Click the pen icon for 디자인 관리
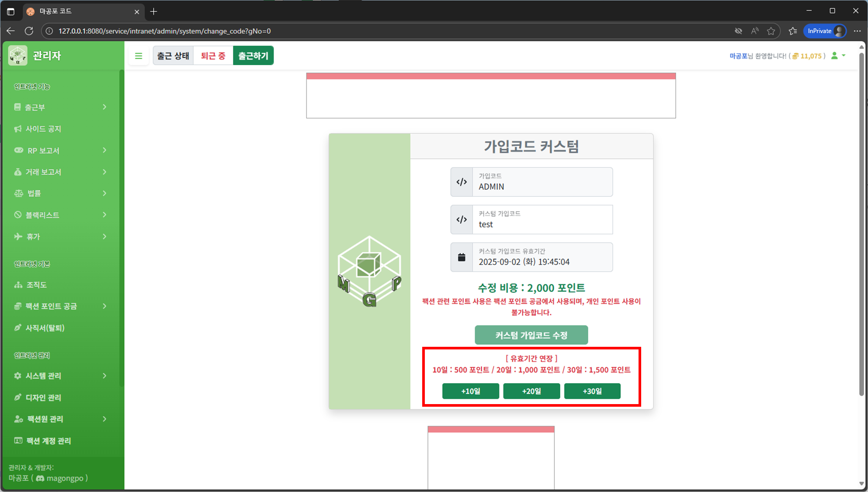Viewport: 868px width, 492px height. (x=18, y=398)
